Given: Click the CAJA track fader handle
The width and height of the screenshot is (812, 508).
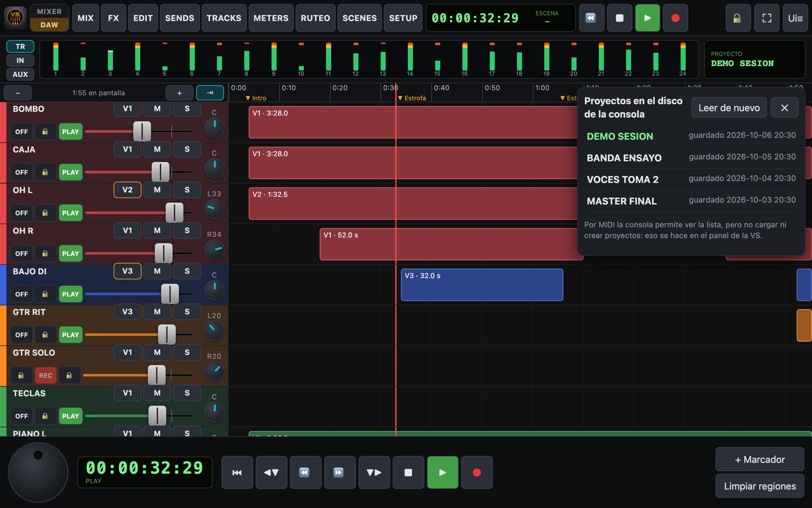Looking at the screenshot, I should [161, 172].
